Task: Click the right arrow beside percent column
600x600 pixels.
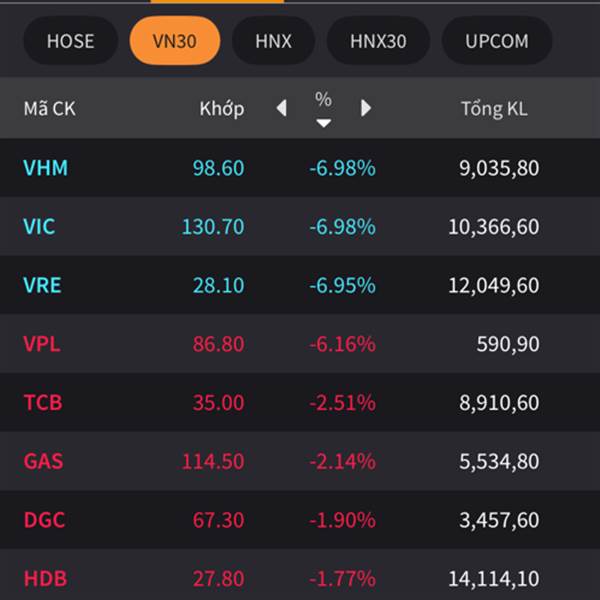Action: [x=366, y=108]
